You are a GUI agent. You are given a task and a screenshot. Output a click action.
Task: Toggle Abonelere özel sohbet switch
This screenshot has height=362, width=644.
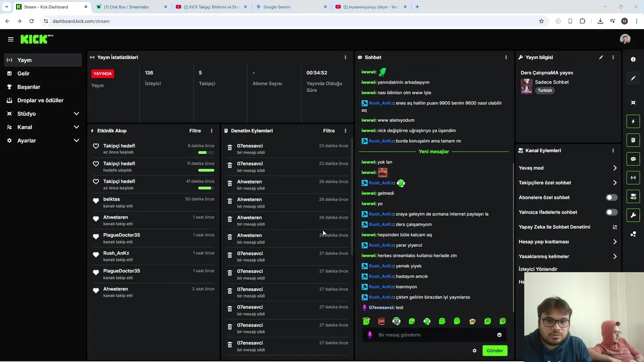(612, 198)
